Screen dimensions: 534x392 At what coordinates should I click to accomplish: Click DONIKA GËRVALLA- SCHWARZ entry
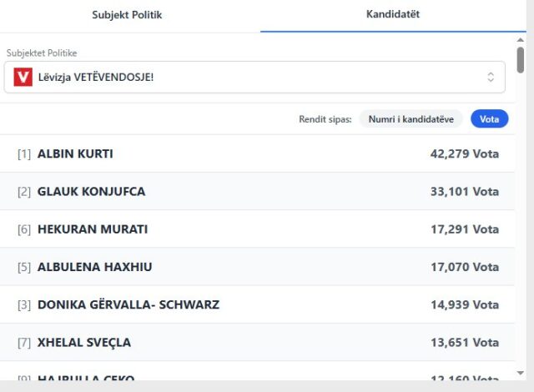128,304
